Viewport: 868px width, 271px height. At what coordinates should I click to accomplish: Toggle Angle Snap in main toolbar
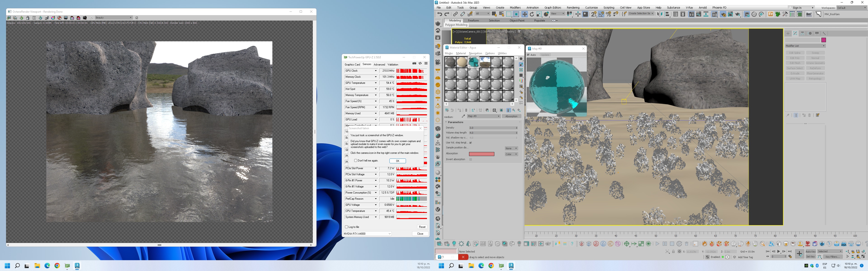[601, 14]
